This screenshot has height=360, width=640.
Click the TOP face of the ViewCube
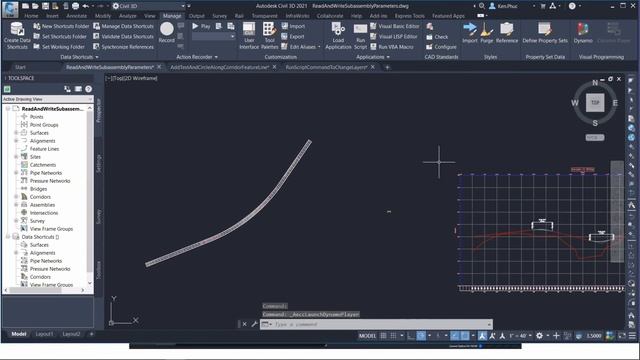(x=595, y=102)
